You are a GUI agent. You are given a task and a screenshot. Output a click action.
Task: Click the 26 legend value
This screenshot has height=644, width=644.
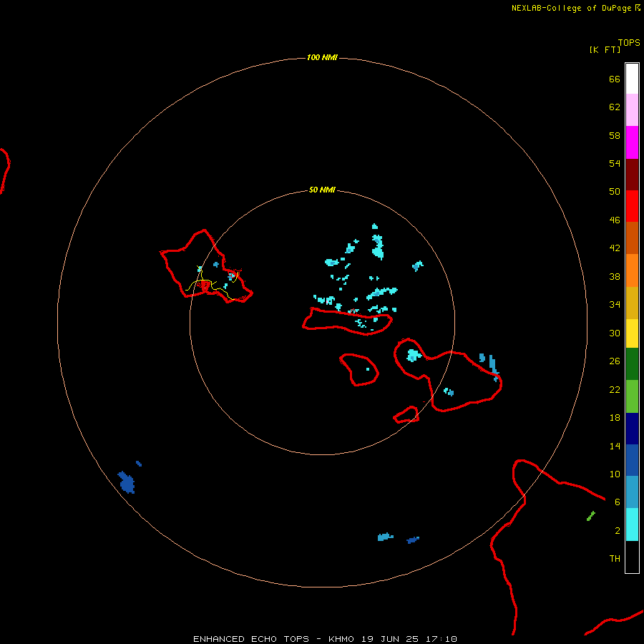click(615, 361)
